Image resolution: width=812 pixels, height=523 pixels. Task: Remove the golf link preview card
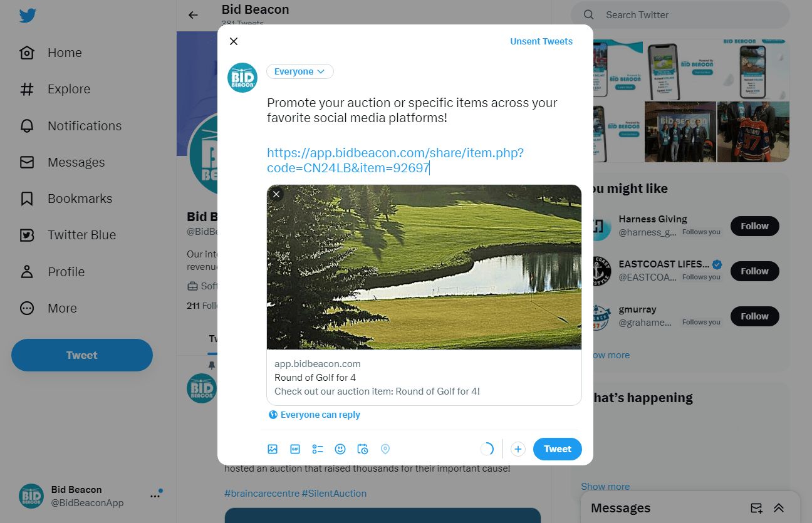(x=276, y=194)
